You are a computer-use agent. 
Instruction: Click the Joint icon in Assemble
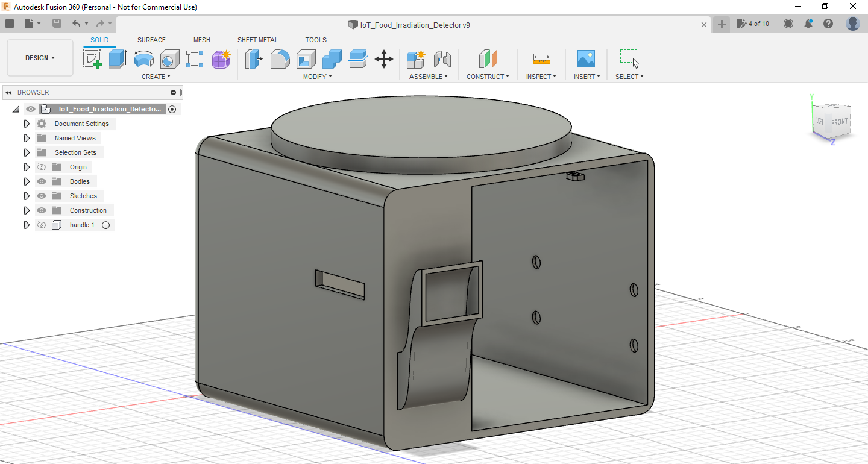pos(442,59)
